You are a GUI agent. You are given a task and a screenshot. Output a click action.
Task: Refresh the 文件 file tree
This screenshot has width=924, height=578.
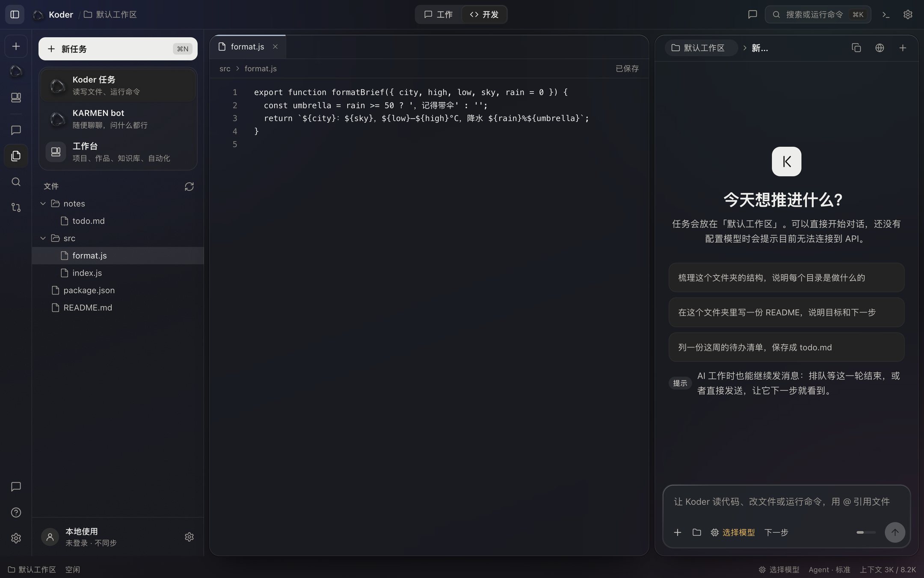coord(189,186)
